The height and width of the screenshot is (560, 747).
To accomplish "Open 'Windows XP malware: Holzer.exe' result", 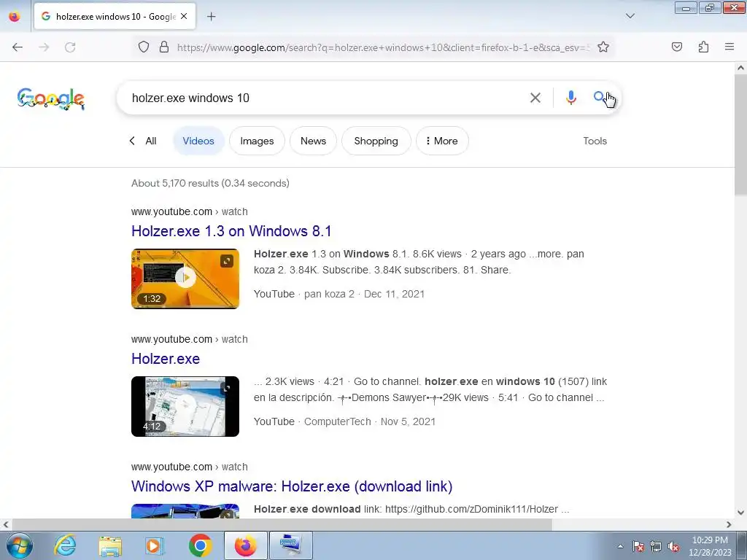I will [292, 486].
